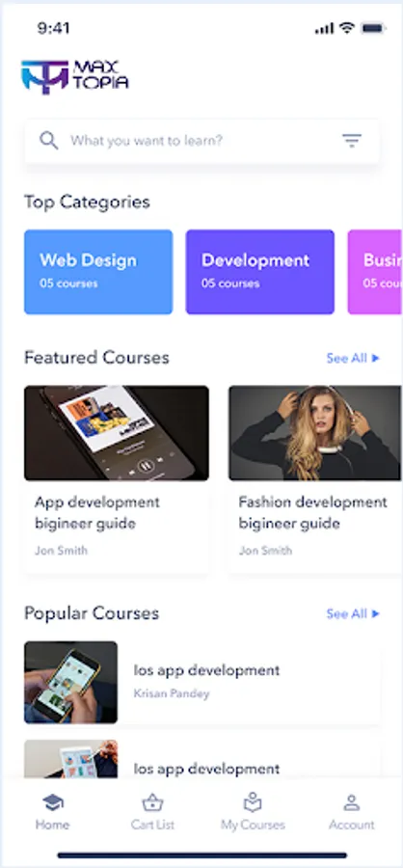Click the Wi-Fi status icon
This screenshot has height=868, width=403.
(347, 28)
